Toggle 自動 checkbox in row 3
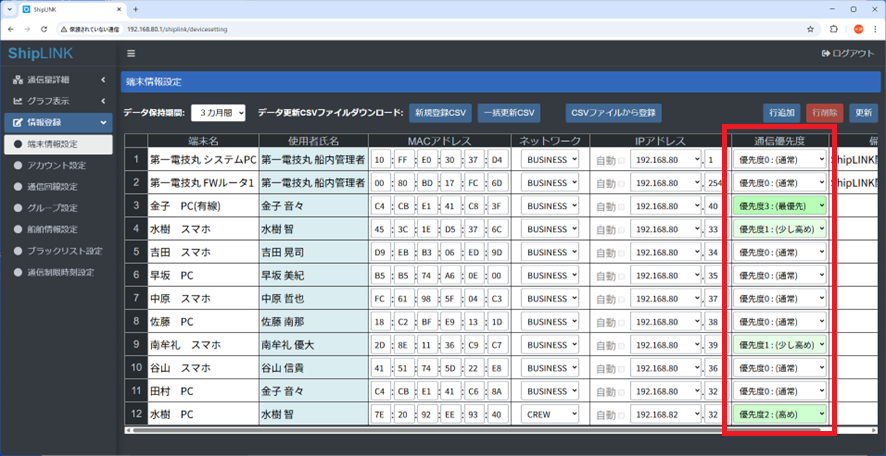This screenshot has height=456, width=886. pos(623,205)
